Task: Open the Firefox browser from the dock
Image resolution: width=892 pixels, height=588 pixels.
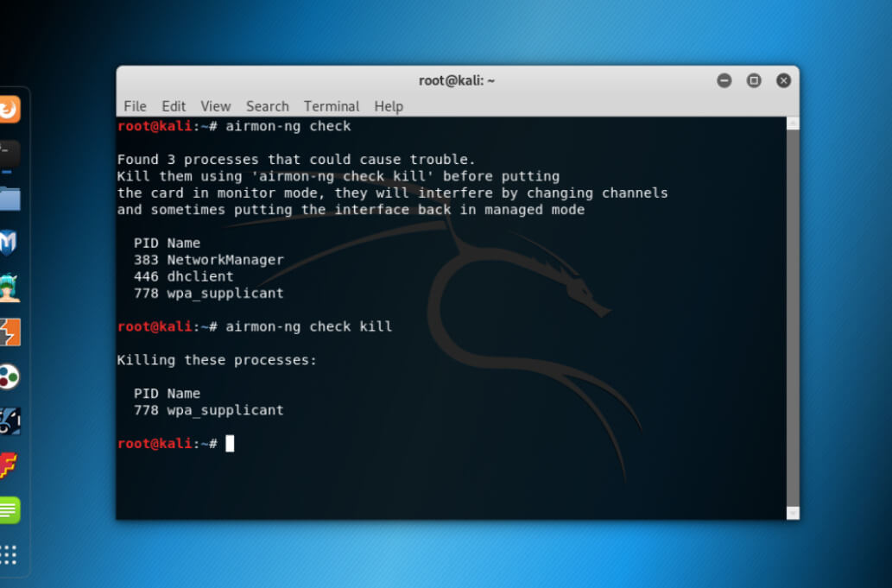Action: (x=9, y=109)
